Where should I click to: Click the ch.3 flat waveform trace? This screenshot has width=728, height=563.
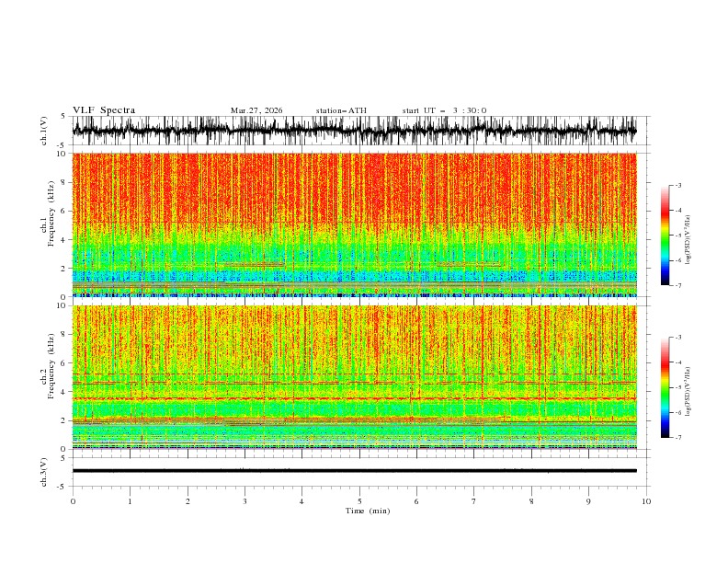354,471
